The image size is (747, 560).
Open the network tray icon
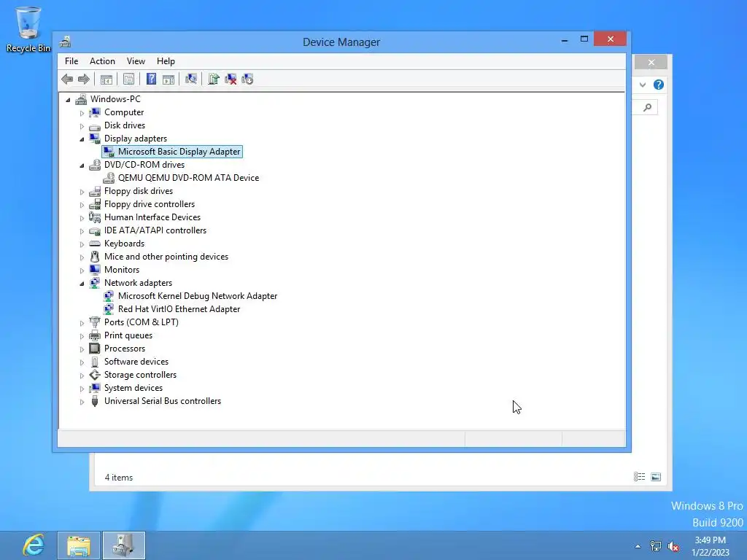coord(656,546)
